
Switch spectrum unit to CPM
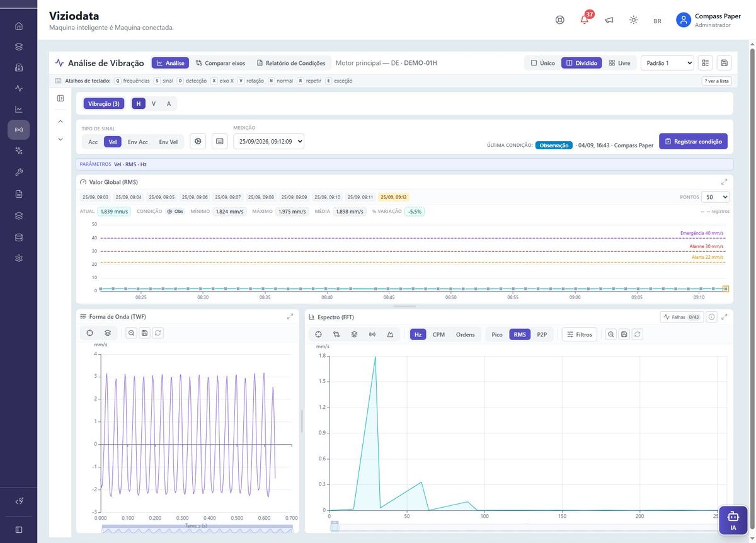tap(438, 334)
